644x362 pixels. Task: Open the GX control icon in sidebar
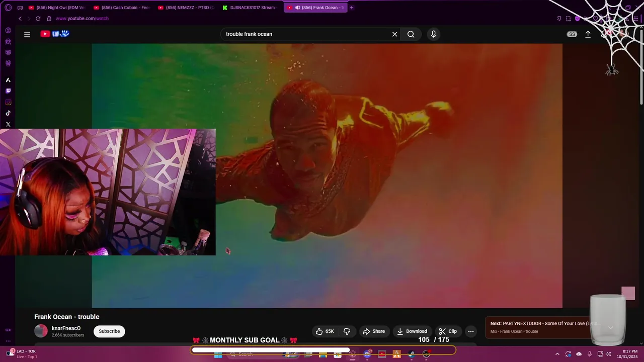coord(8,330)
